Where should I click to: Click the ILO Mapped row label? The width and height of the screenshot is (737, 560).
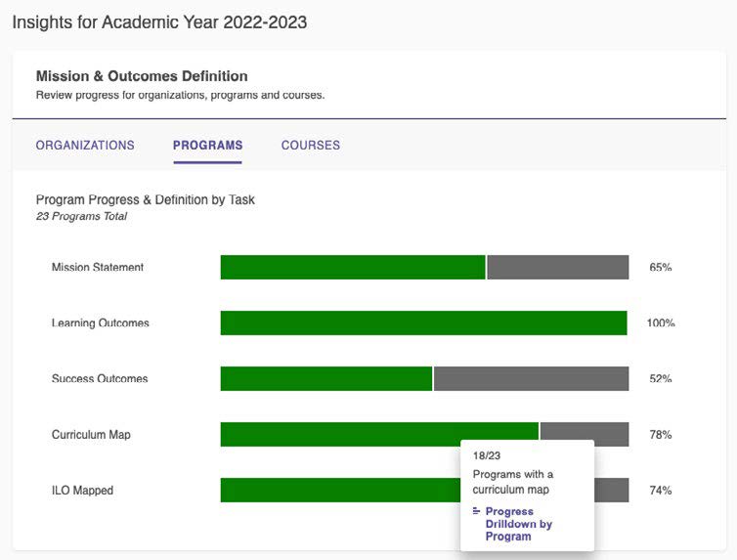82,490
